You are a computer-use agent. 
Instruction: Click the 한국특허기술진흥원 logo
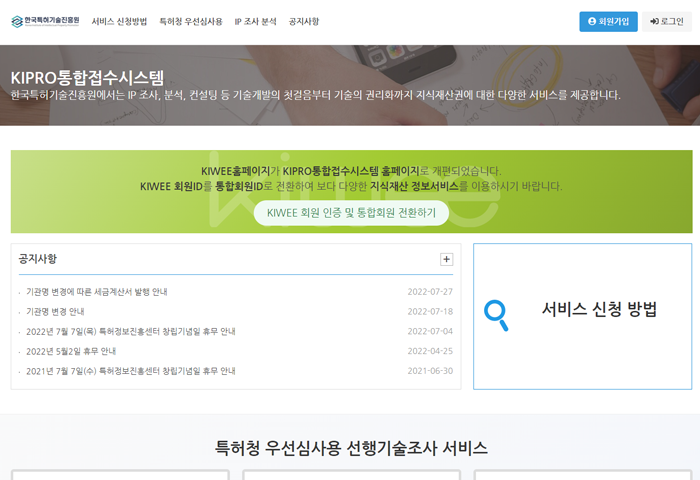pyautogui.click(x=45, y=21)
